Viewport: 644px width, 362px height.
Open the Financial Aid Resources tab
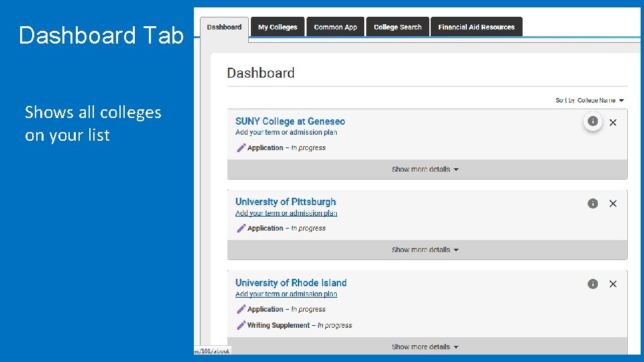476,27
